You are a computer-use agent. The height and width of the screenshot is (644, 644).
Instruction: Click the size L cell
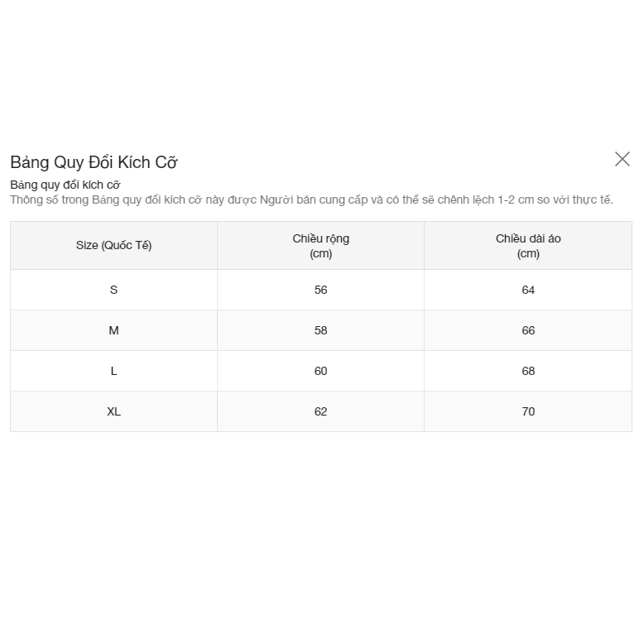tap(113, 371)
